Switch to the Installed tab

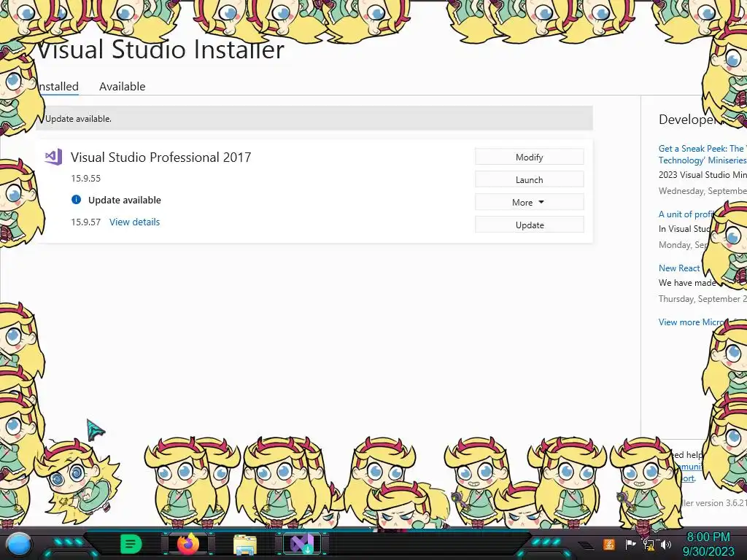[x=58, y=87]
